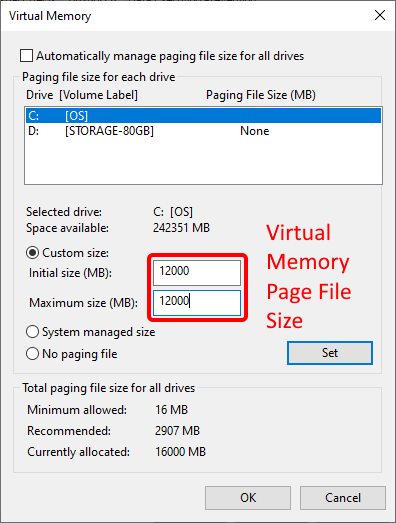396x523 pixels.
Task: Close the Virtual Memory dialog
Action: pyautogui.click(x=380, y=15)
